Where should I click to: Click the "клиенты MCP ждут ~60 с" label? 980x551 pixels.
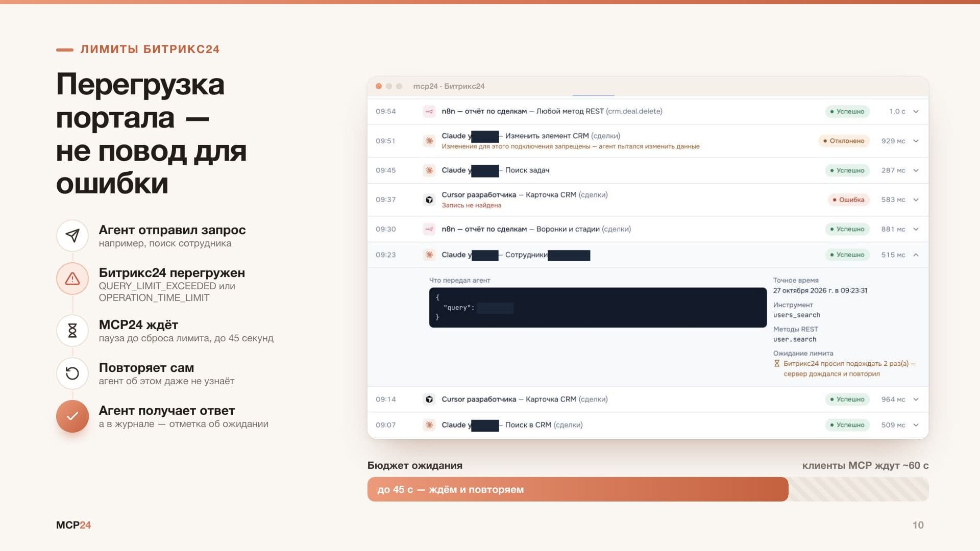pos(865,465)
